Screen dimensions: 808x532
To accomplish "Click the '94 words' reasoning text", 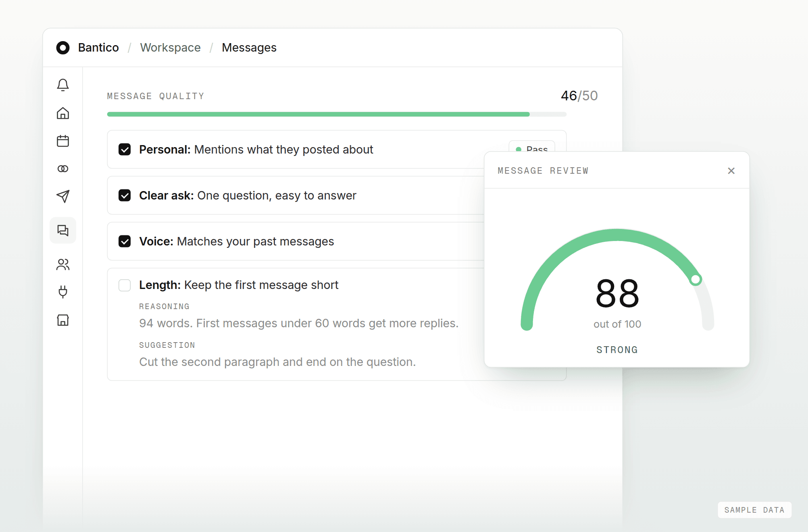I will click(299, 323).
